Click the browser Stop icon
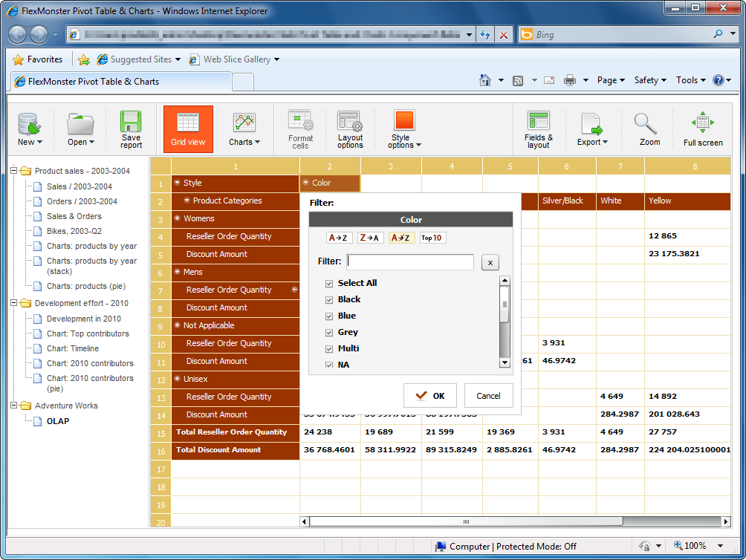 (503, 35)
